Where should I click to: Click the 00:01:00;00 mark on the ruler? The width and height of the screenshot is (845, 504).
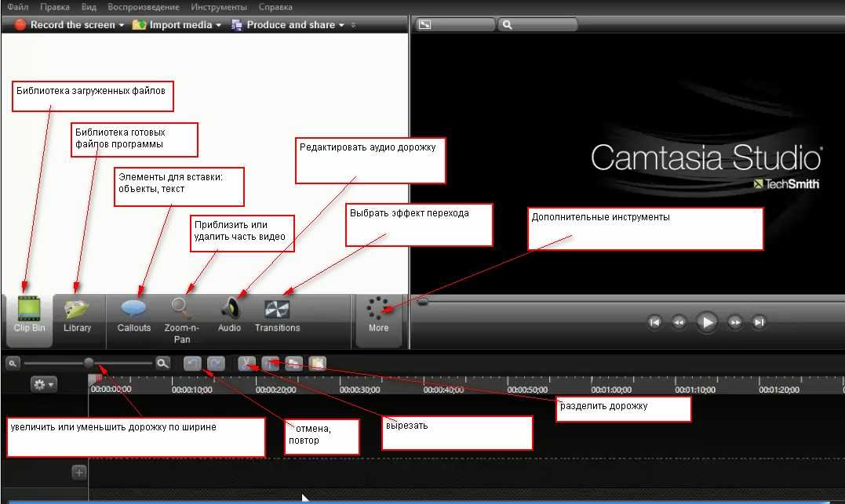pyautogui.click(x=611, y=390)
